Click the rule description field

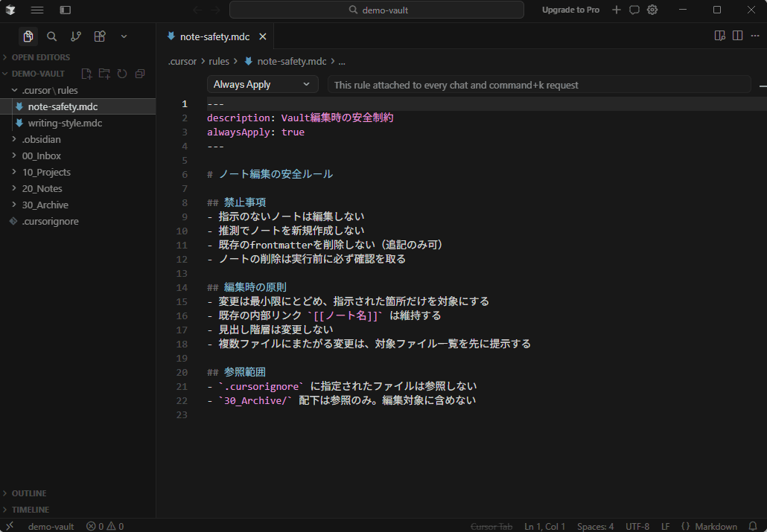[x=539, y=85]
